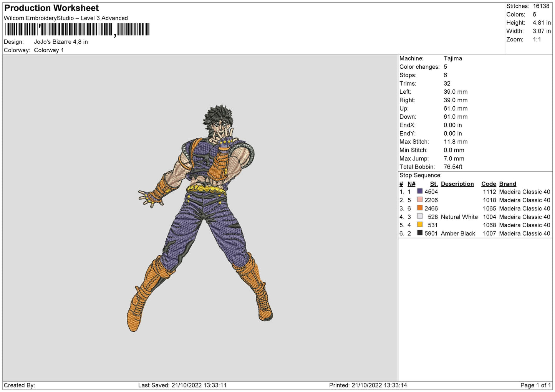Viewport: 555px width, 392px height.
Task: Click the Left value 39.0 mm
Action: [456, 92]
